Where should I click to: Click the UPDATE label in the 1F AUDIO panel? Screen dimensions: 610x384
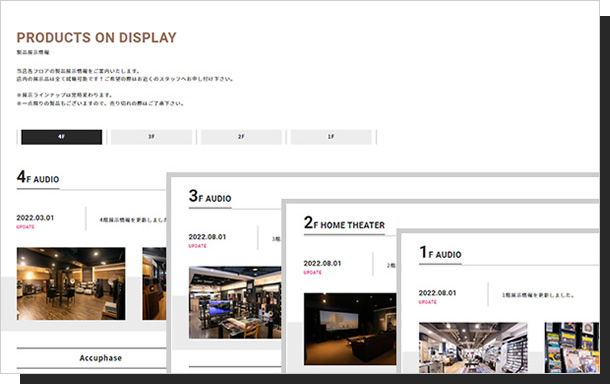pos(428,302)
